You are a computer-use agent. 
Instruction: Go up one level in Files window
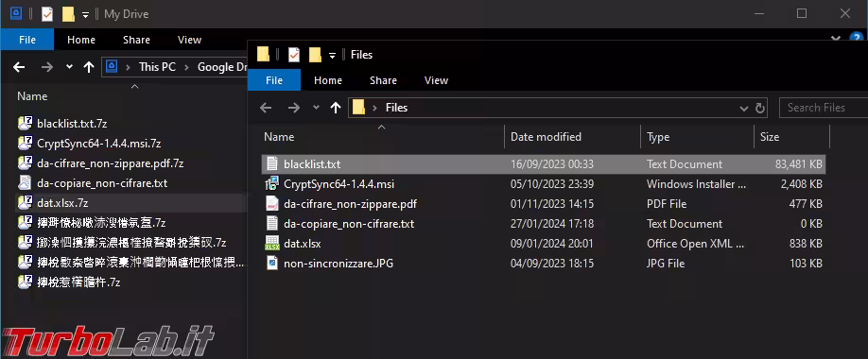click(x=336, y=108)
